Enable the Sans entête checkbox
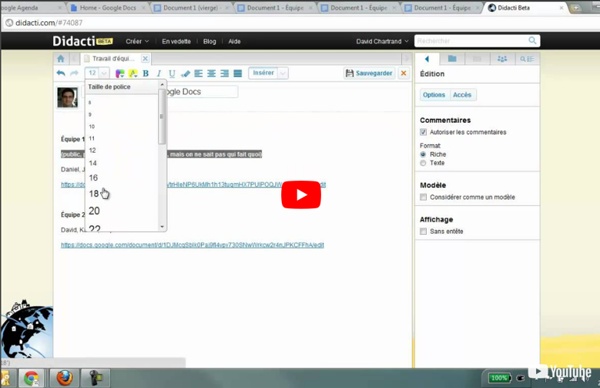This screenshot has width=600, height=388. click(x=423, y=231)
